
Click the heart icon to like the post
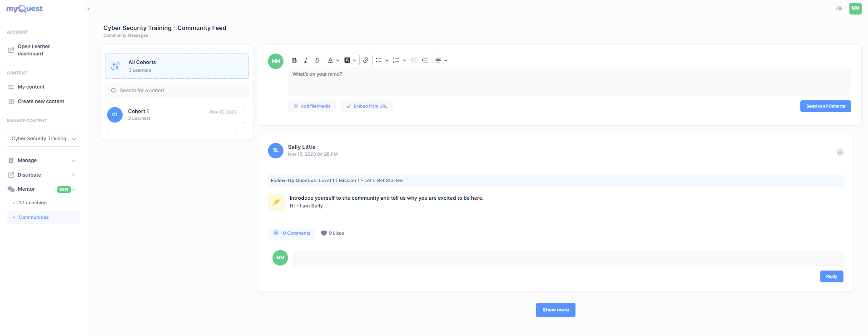point(324,233)
